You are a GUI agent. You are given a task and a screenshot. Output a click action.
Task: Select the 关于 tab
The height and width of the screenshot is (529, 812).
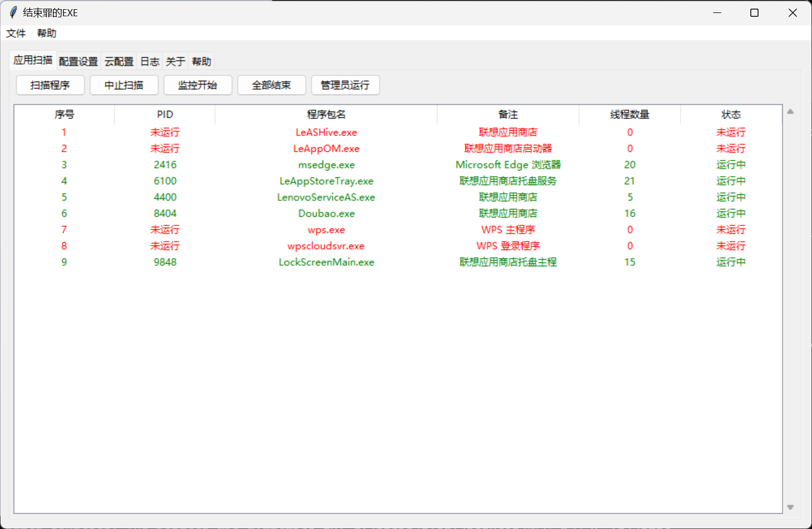[x=175, y=62]
